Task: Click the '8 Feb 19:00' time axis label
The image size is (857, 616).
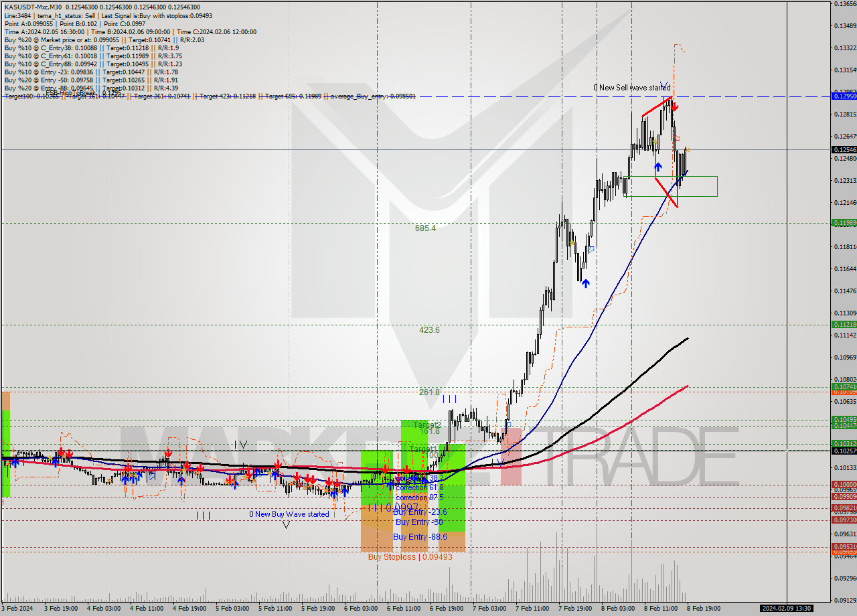Action: [x=704, y=609]
